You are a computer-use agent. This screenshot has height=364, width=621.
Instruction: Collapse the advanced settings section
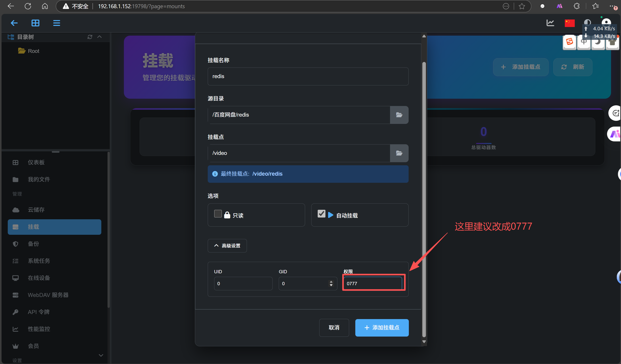[227, 246]
